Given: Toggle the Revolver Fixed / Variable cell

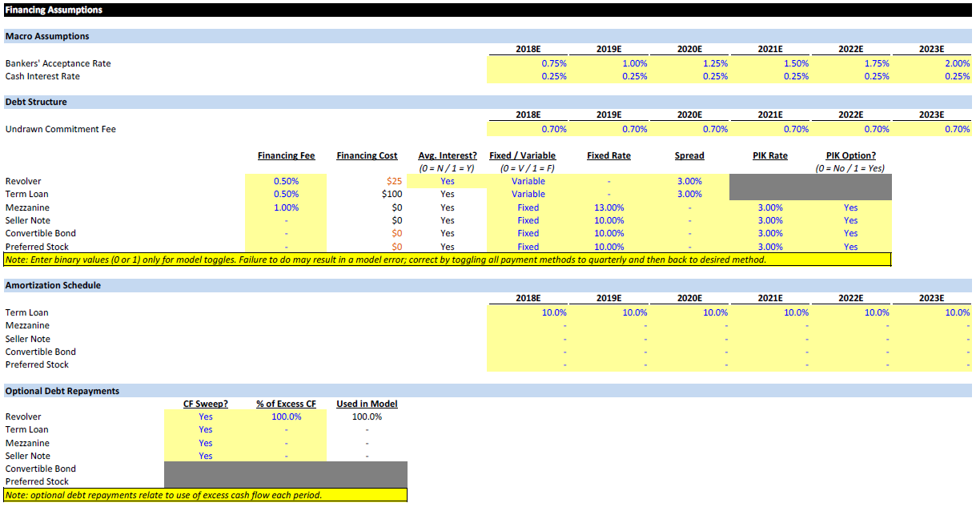Looking at the screenshot, I should pyautogui.click(x=528, y=181).
